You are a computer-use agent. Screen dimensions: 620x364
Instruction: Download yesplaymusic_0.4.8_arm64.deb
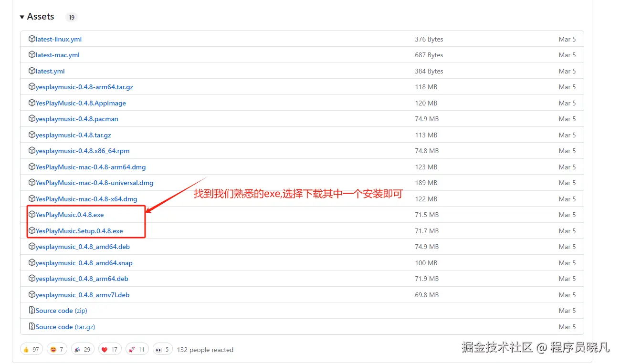[x=82, y=279]
